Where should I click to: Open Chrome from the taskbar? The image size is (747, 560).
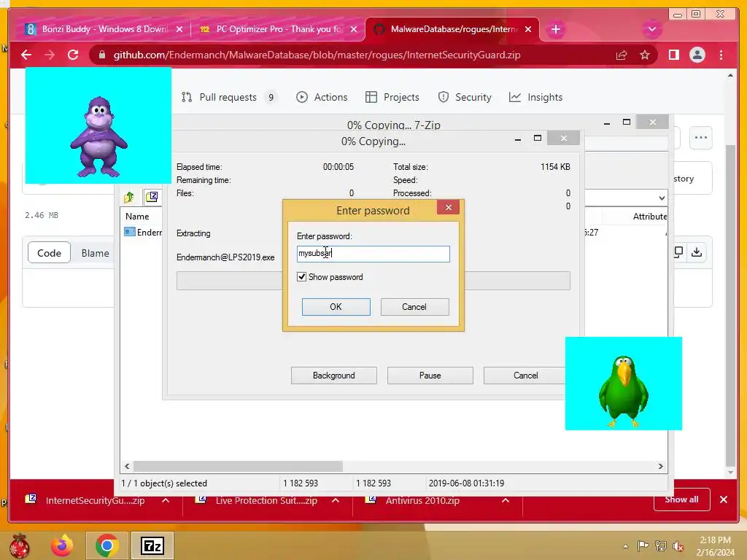(107, 545)
